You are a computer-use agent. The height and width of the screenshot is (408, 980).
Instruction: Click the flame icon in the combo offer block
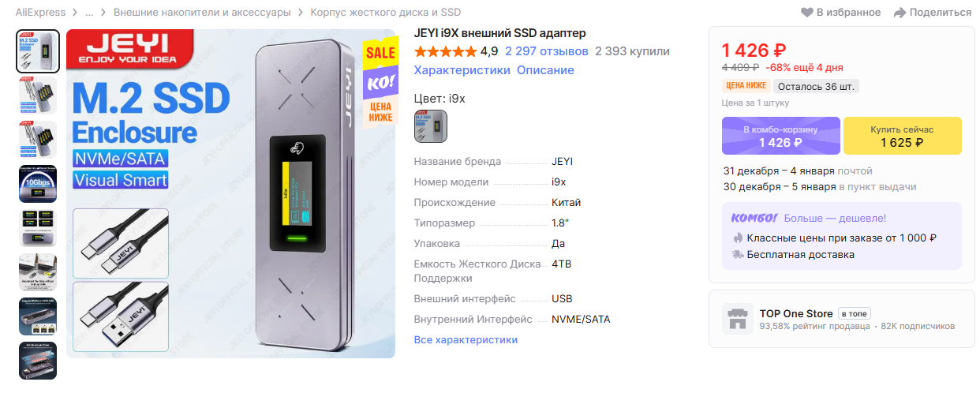(738, 238)
